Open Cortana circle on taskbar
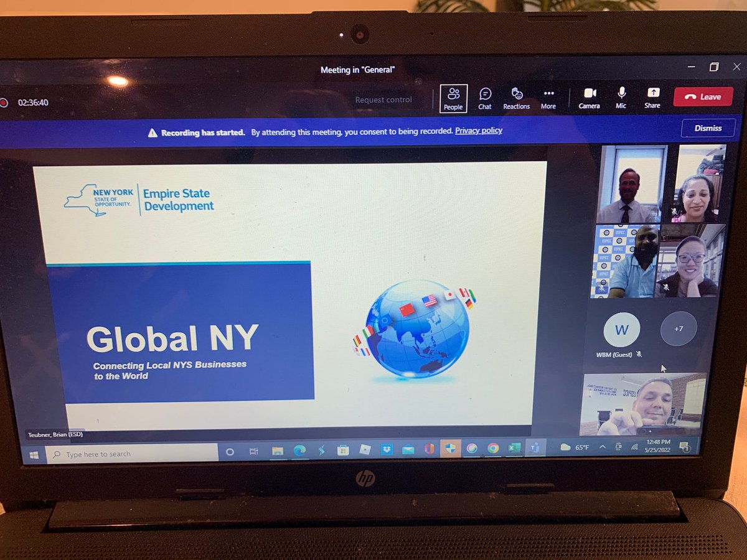Image resolution: width=747 pixels, height=560 pixels. [229, 452]
